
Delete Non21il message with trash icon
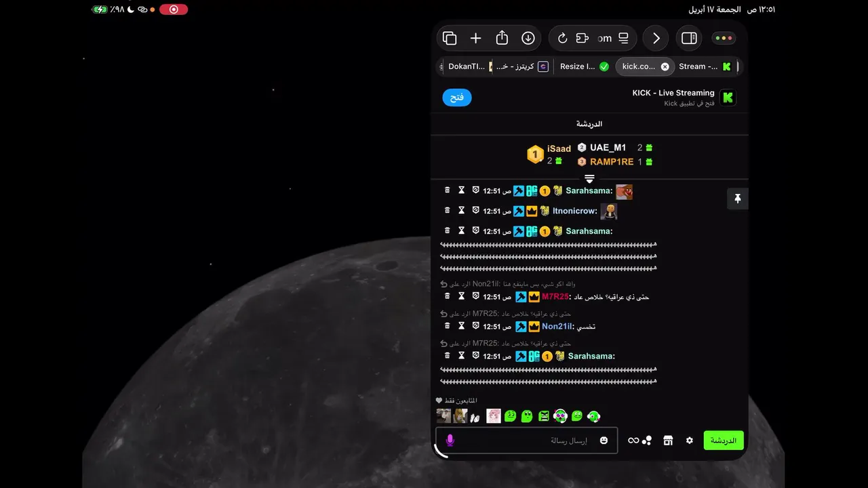pyautogui.click(x=447, y=326)
